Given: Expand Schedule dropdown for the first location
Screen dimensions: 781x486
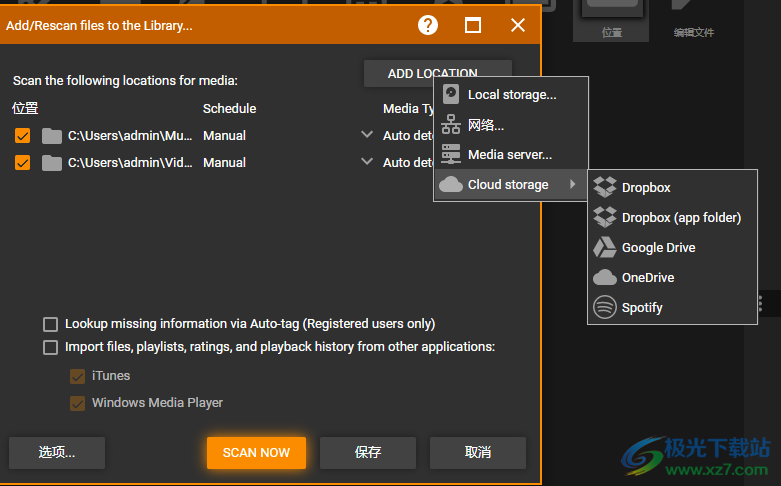Looking at the screenshot, I should click(366, 135).
